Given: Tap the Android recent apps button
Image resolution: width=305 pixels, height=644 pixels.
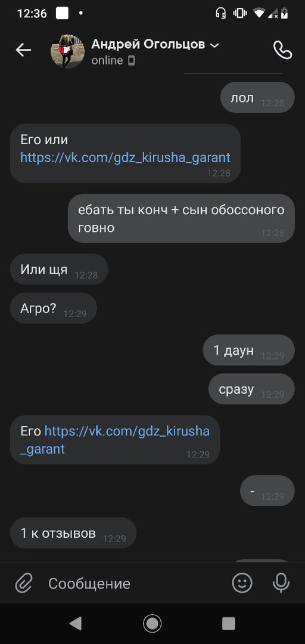Looking at the screenshot, I should (229, 624).
